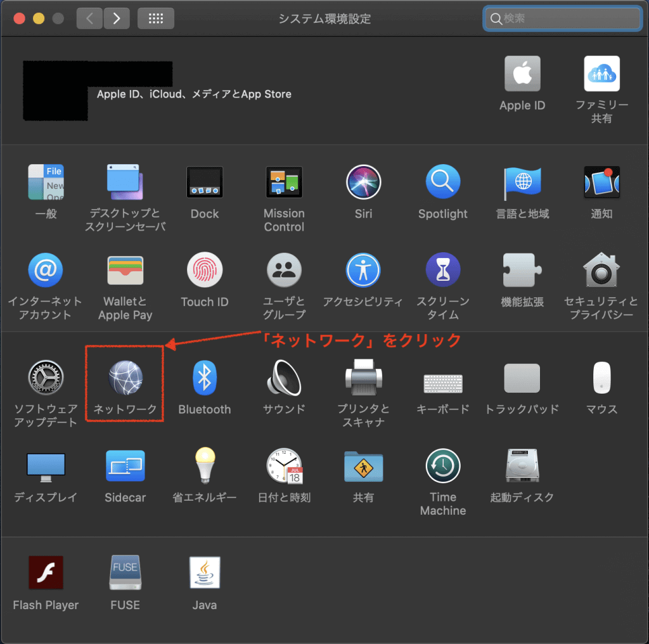This screenshot has height=644, width=649.
Task: Open キーボード preferences
Action: click(x=443, y=383)
